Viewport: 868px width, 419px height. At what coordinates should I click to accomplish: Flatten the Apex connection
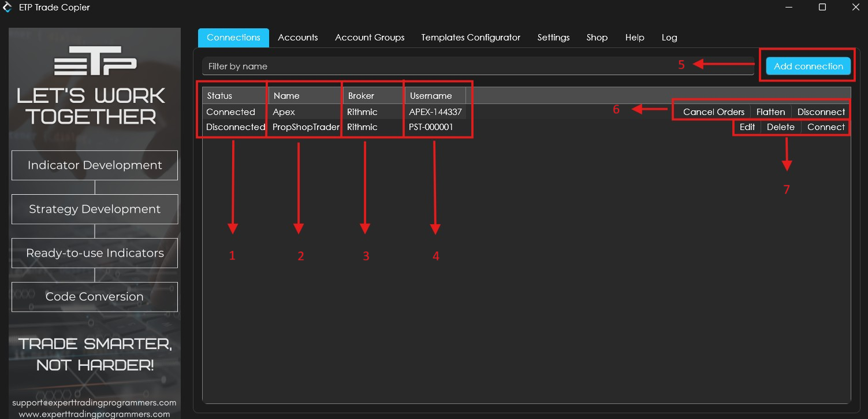tap(771, 112)
